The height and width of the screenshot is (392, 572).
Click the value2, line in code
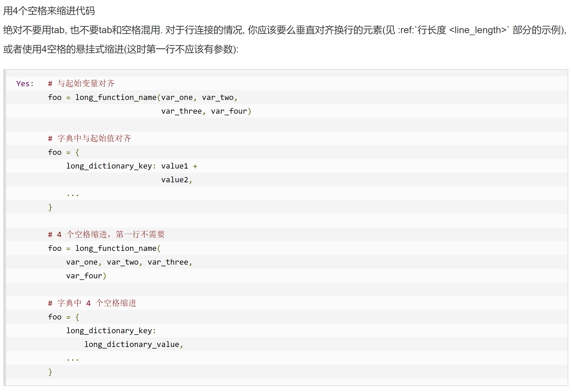coord(176,180)
